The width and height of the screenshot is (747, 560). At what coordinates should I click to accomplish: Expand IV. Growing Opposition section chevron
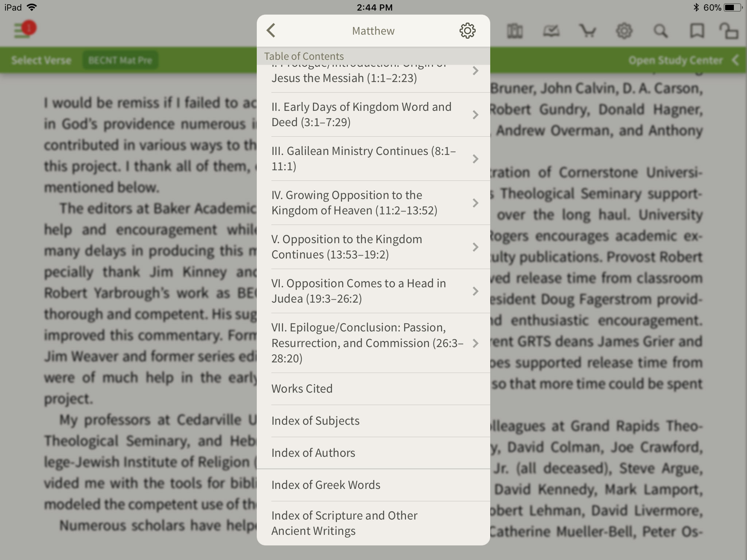pos(475,203)
